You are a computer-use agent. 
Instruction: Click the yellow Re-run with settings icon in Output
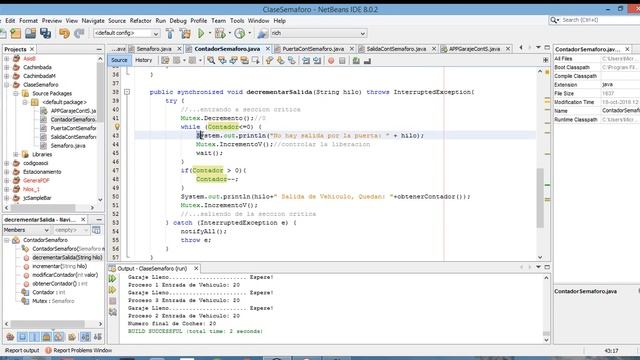point(113,290)
